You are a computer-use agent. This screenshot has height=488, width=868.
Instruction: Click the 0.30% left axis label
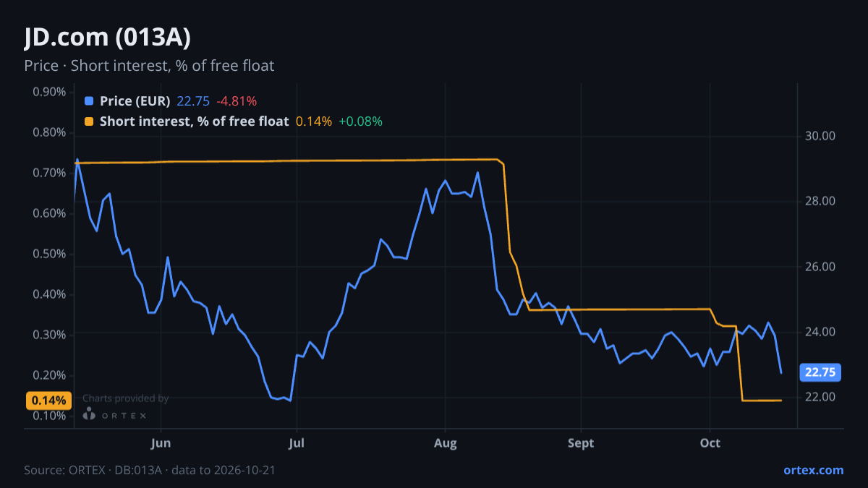[49, 335]
